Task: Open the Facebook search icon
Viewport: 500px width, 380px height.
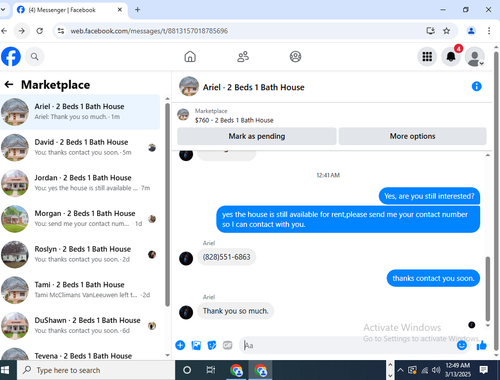Action: 34,57
